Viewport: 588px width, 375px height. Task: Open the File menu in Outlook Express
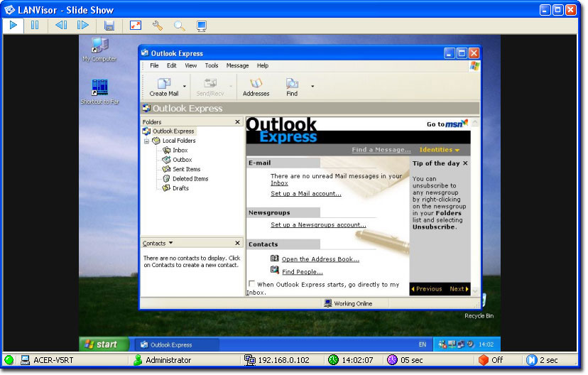pyautogui.click(x=154, y=65)
